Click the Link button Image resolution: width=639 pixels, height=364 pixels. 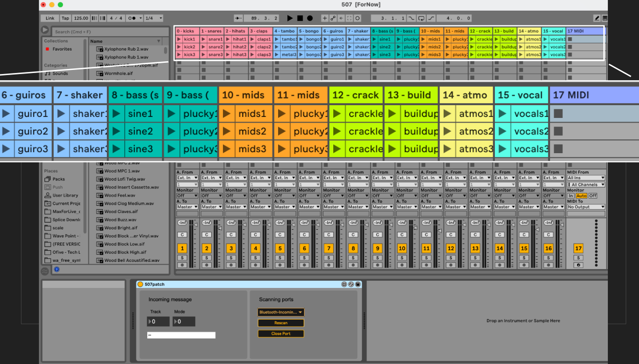click(50, 18)
